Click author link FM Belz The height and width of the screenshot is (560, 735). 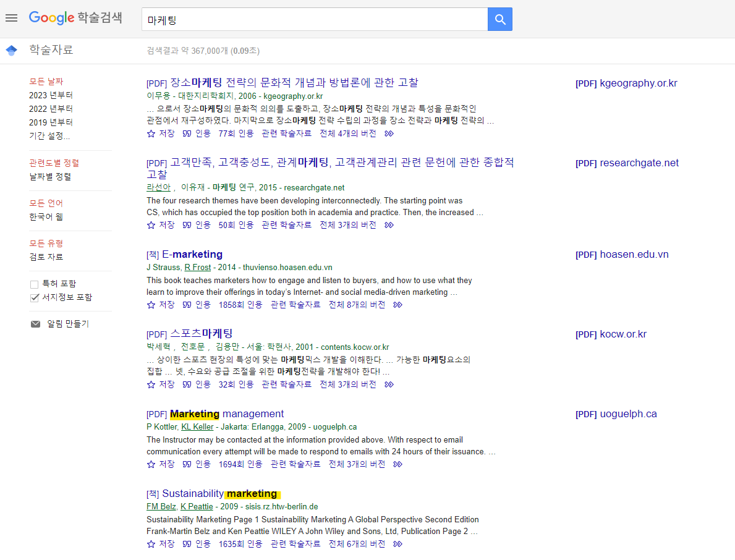click(x=161, y=507)
